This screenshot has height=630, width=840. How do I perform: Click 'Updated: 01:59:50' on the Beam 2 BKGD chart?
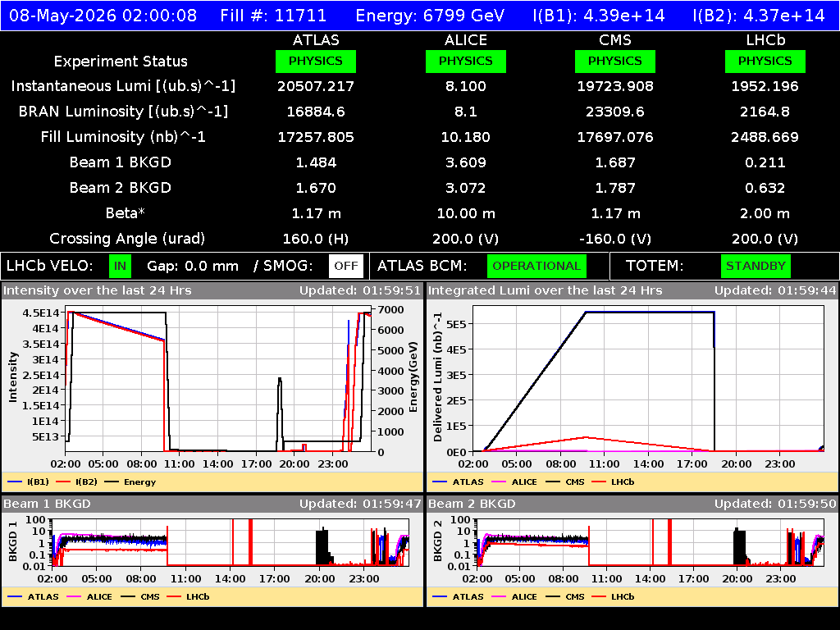coord(775,504)
